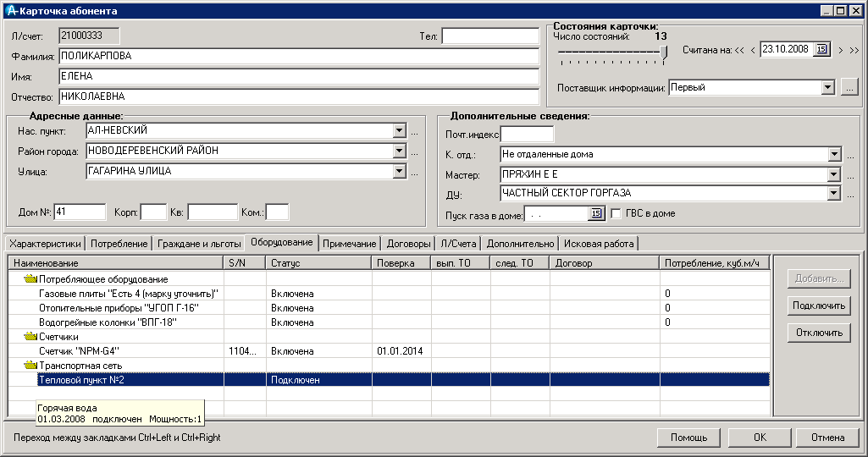Expand 'Мастер' combo box
Viewport: 868px width, 457px height.
click(x=835, y=174)
